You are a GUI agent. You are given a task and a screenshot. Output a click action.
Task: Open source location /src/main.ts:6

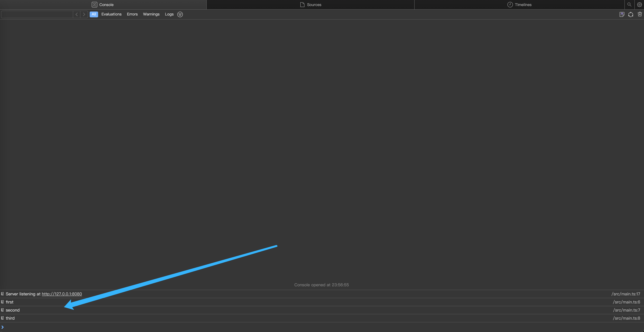tap(626, 302)
